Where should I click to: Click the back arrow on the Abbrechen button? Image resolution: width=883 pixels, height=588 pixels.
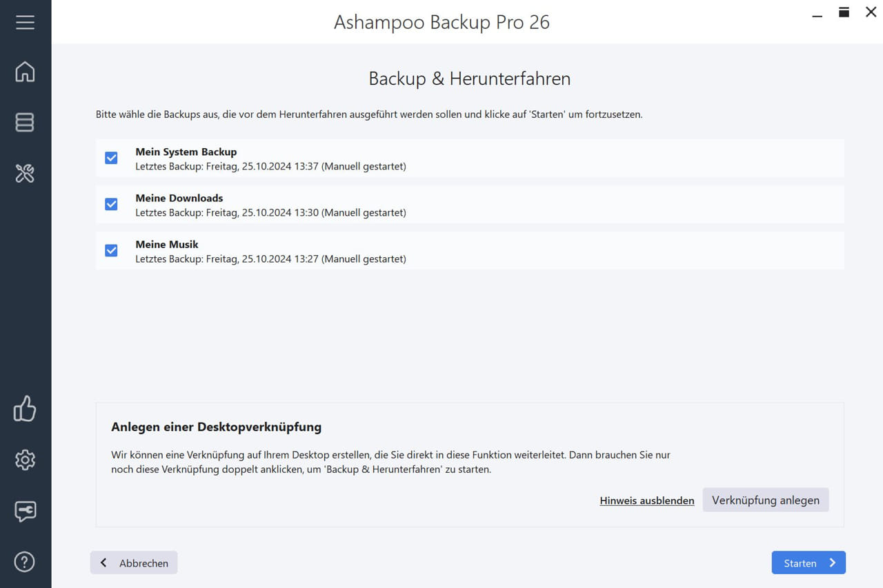[103, 562]
